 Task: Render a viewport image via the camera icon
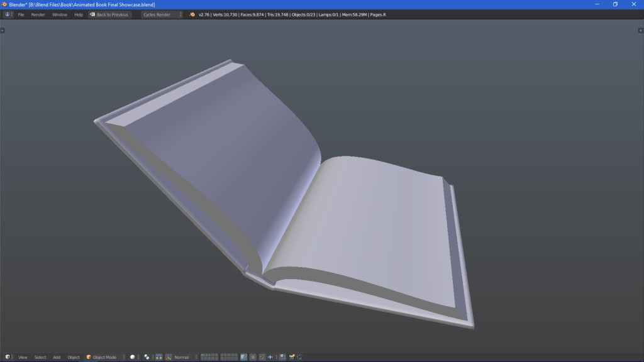pyautogui.click(x=291, y=357)
